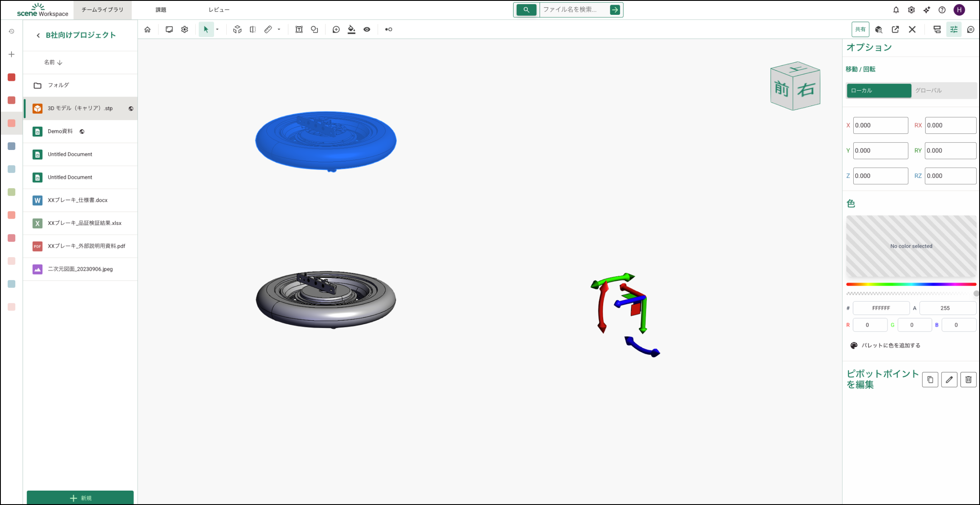Select ローカル coordinate mode

[x=879, y=90]
